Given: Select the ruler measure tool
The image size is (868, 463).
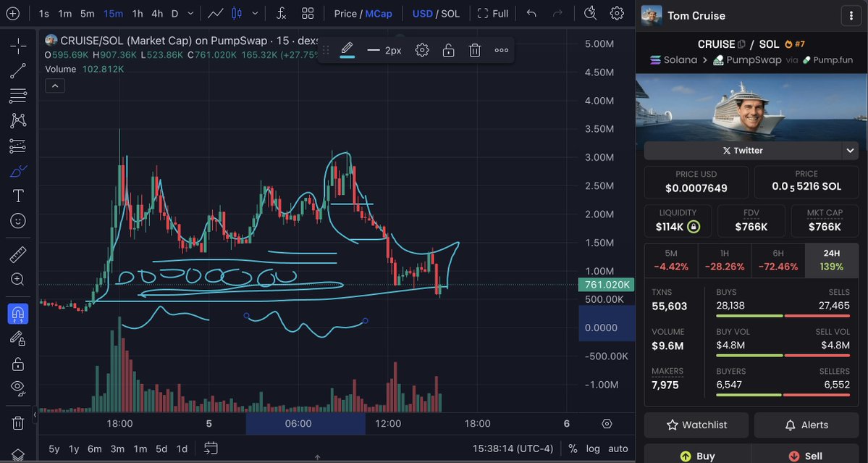Looking at the screenshot, I should [x=17, y=255].
